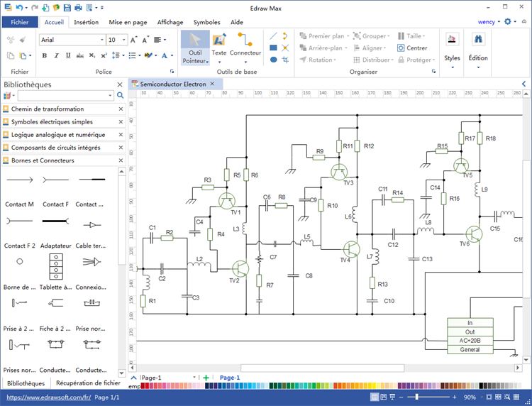This screenshot has height=406, width=532.
Task: Click the Centrer icon button
Action: pyautogui.click(x=412, y=48)
